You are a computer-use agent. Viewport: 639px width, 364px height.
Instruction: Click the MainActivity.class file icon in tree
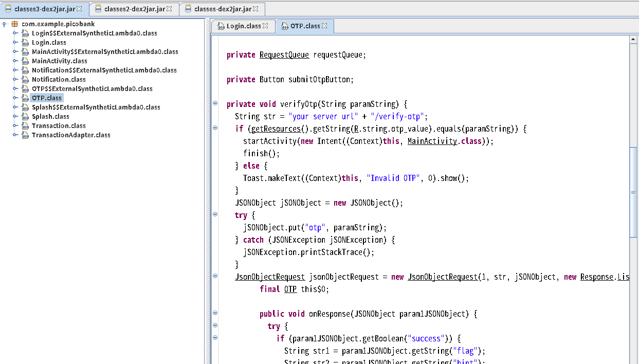(25, 61)
